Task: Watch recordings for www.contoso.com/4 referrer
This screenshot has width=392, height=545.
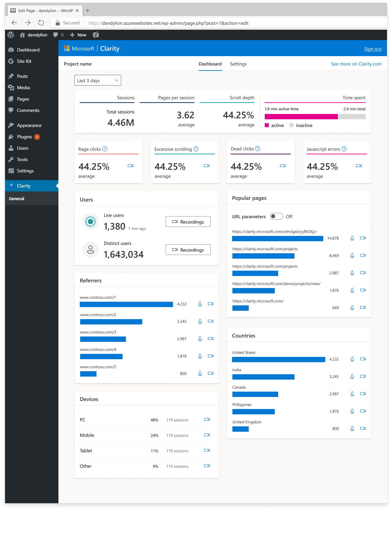Action: pos(211,356)
